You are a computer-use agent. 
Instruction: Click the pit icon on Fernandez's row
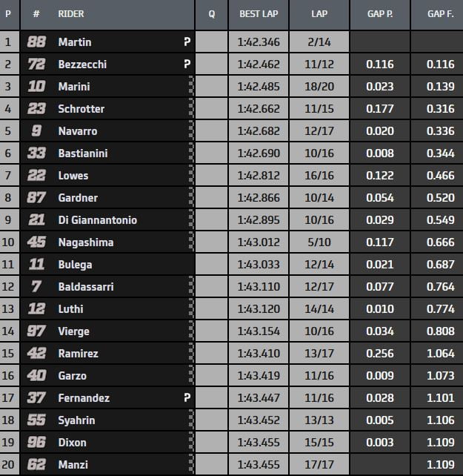(187, 398)
